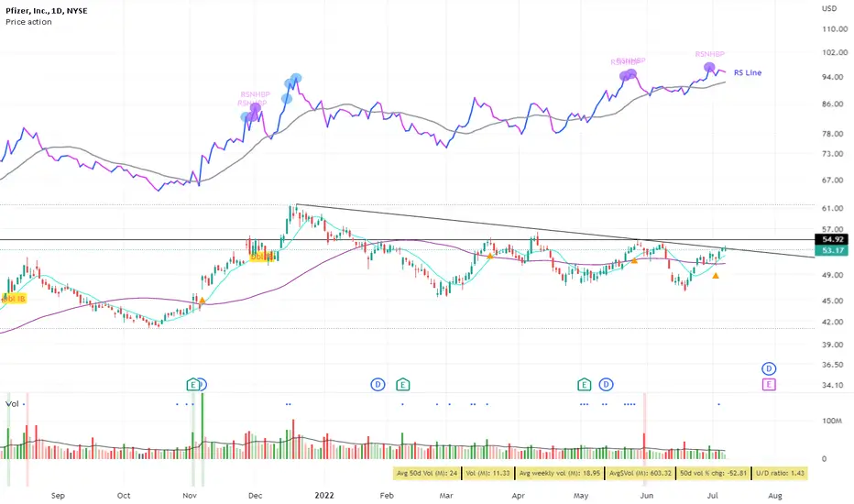Image resolution: width=854 pixels, height=504 pixels.
Task: Click the 61.00 price axis value
Action: click(833, 209)
